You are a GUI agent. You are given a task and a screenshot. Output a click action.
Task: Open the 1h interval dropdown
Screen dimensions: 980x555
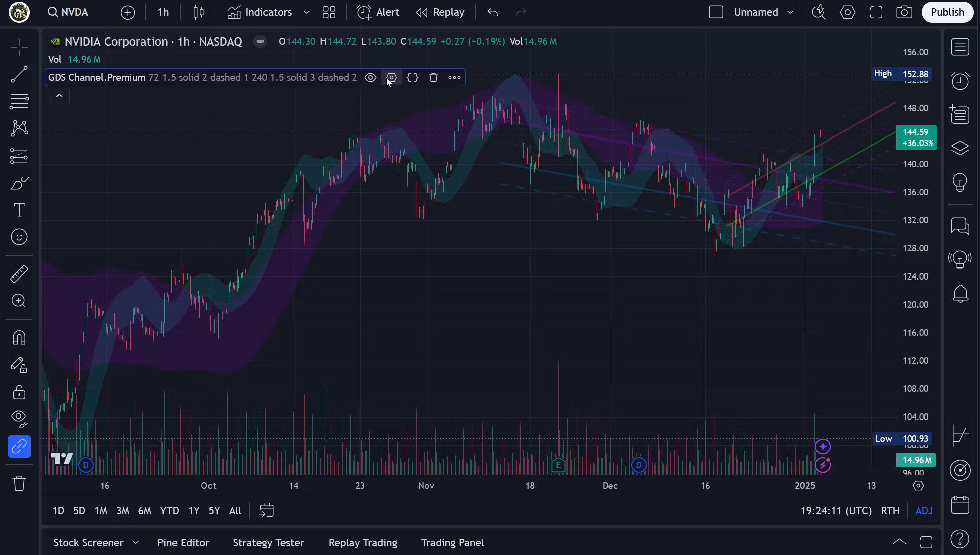(x=162, y=12)
